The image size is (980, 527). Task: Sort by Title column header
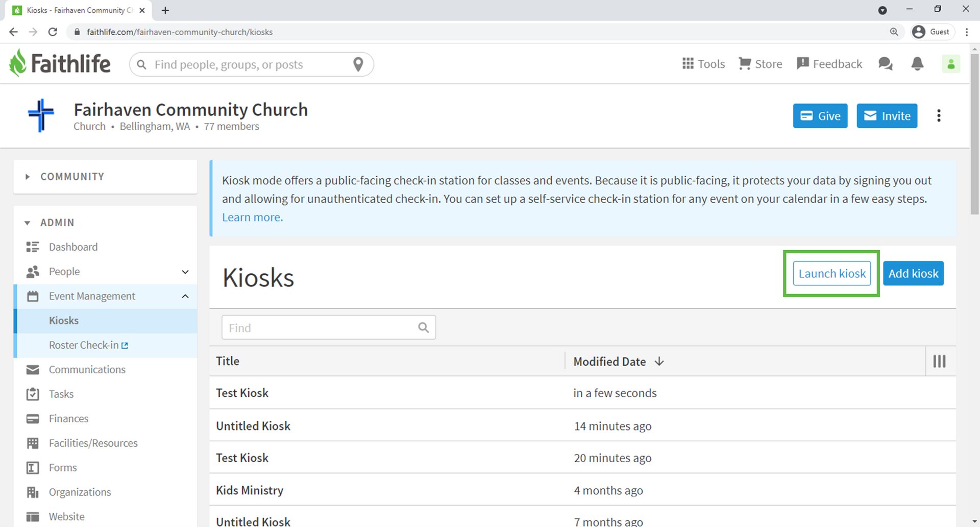click(x=228, y=362)
